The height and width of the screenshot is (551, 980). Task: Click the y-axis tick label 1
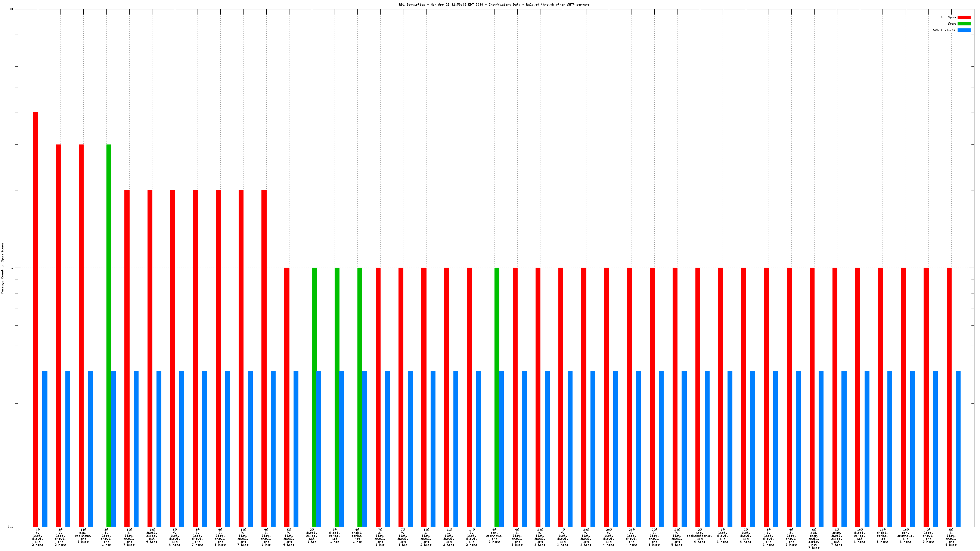12,268
